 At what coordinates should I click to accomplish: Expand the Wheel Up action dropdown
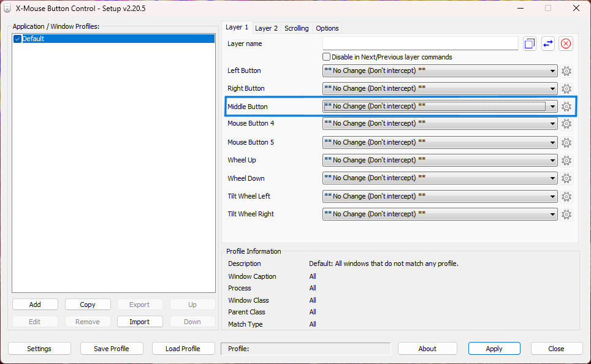coord(440,160)
